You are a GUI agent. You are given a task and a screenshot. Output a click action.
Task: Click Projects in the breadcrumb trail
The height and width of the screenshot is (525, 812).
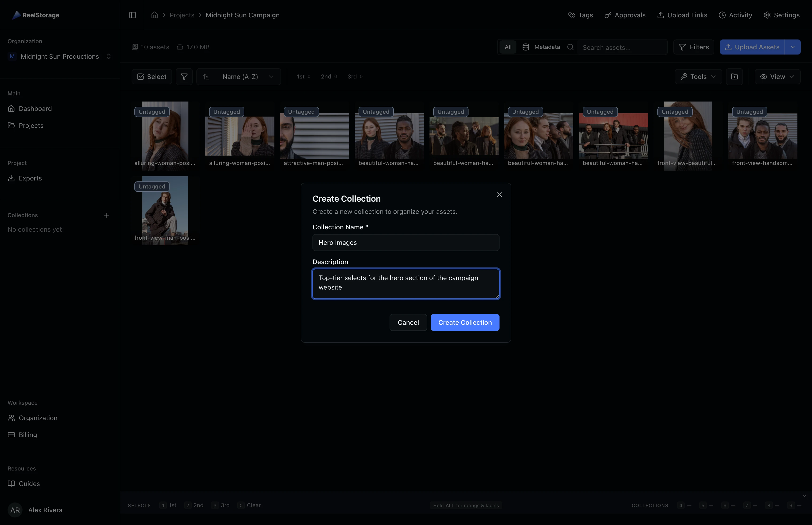pyautogui.click(x=182, y=15)
